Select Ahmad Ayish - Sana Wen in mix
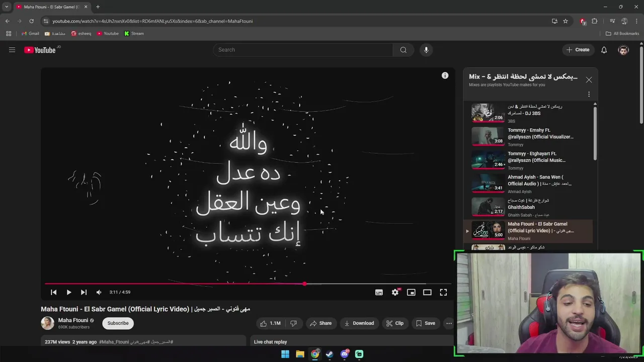 point(528,184)
